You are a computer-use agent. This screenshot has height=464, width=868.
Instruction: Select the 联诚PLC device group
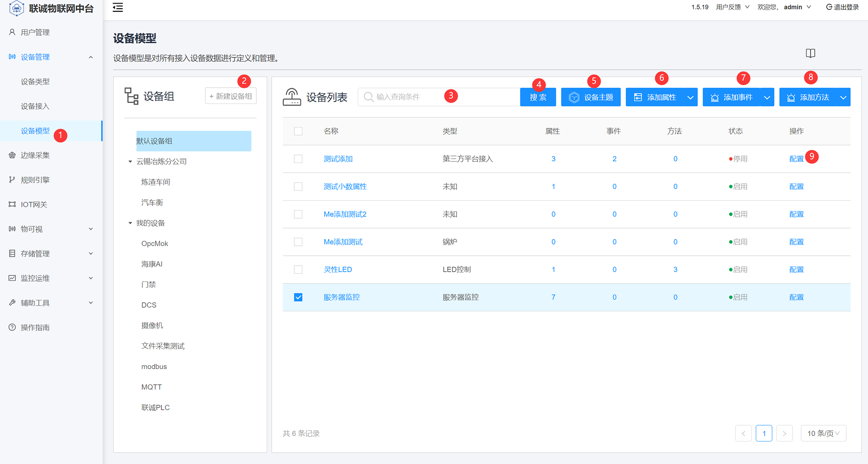coord(156,408)
